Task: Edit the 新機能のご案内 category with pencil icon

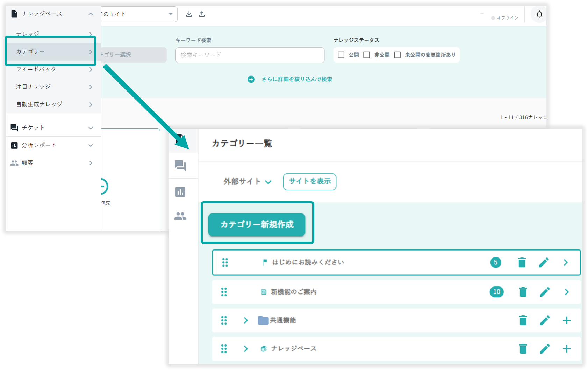Action: click(545, 292)
